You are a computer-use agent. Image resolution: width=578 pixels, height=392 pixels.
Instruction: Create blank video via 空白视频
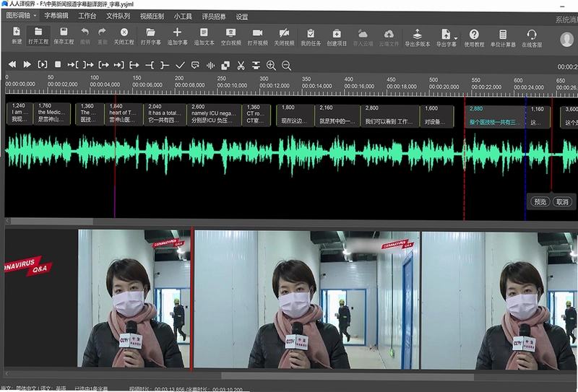[231, 37]
